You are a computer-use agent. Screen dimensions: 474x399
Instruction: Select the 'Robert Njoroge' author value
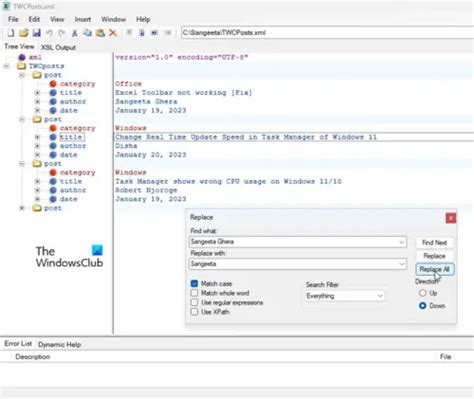click(x=146, y=190)
